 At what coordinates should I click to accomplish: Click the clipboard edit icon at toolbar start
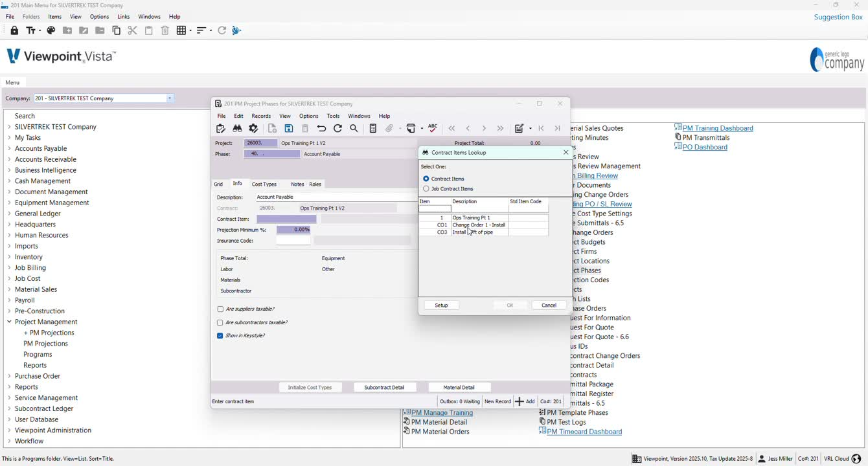pyautogui.click(x=221, y=129)
